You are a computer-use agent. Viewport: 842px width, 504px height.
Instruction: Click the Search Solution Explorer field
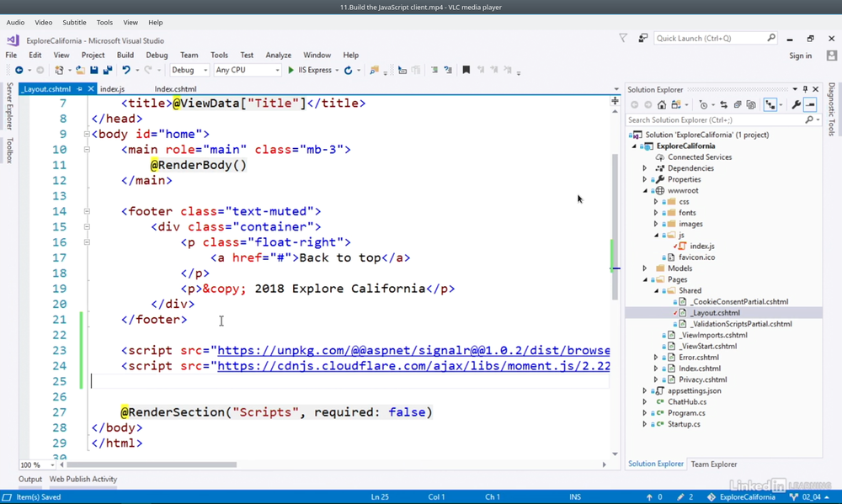724,120
